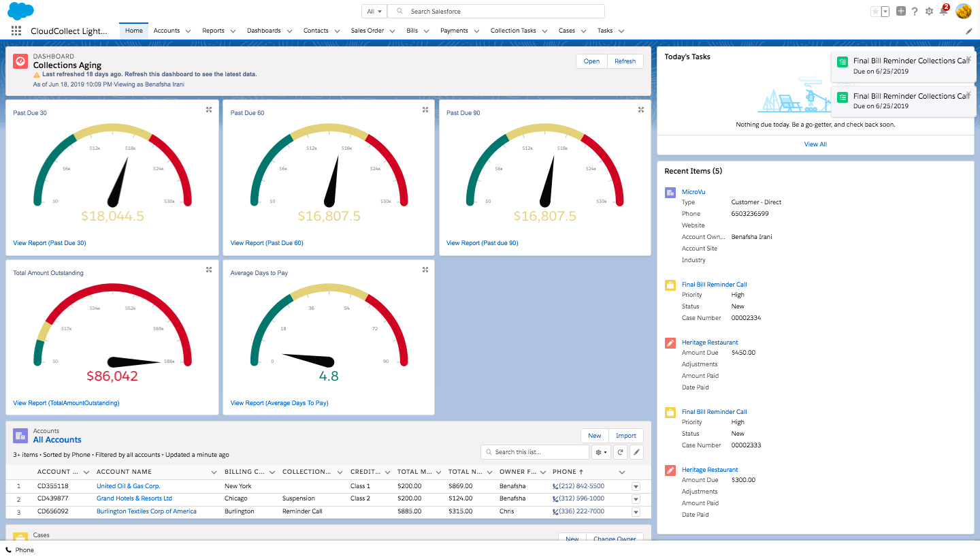Click the Change Owner button in Cases

tap(615, 538)
